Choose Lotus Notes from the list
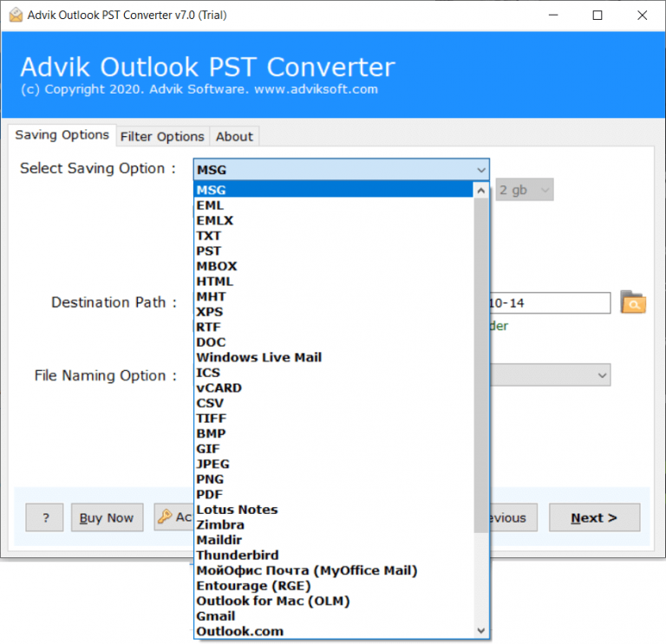 tap(334, 510)
